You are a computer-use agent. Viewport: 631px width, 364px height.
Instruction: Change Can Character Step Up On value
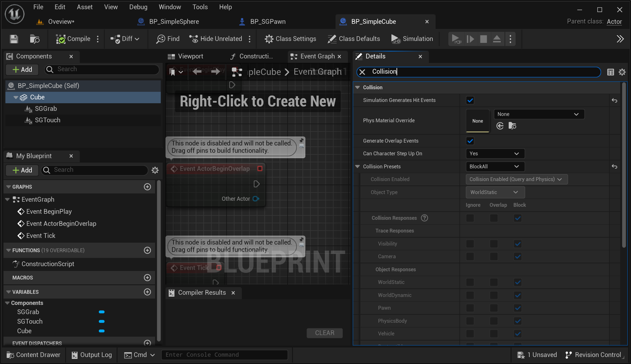coord(495,153)
